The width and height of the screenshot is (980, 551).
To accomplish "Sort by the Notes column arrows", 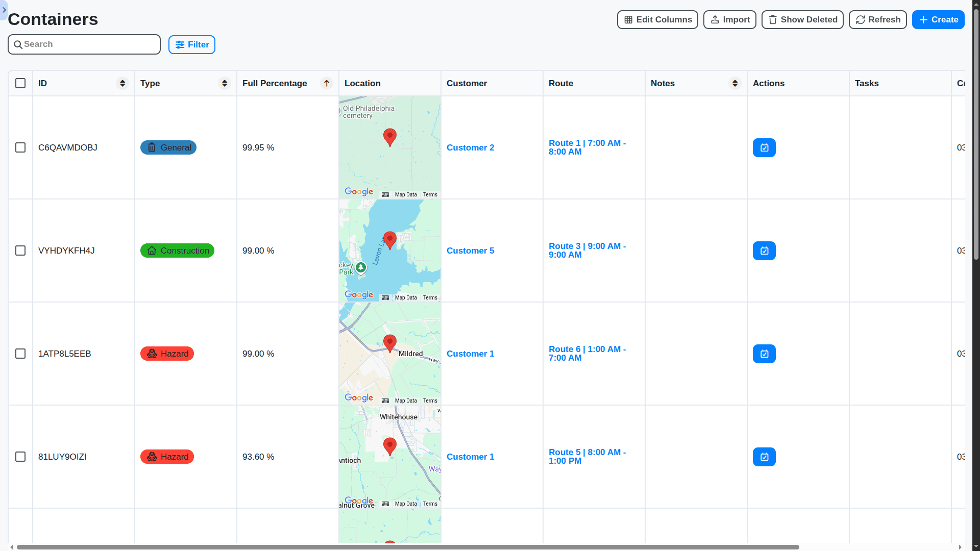I will pyautogui.click(x=735, y=83).
